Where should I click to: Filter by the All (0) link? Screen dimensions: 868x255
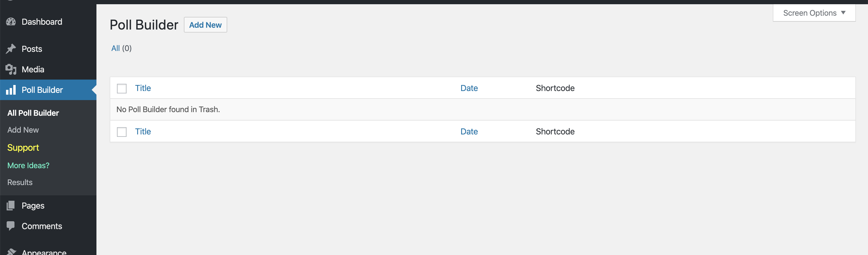121,48
